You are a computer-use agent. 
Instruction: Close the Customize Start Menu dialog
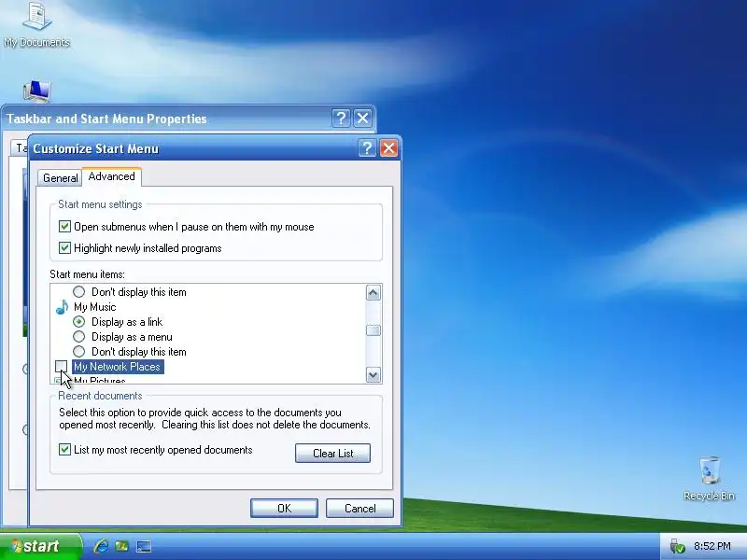(x=388, y=148)
